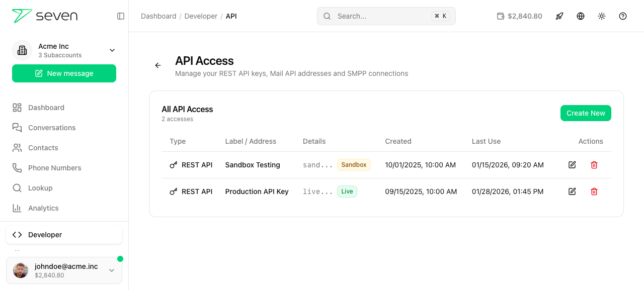Image resolution: width=644 pixels, height=290 pixels.
Task: Click the masked live... key value
Action: (x=318, y=191)
